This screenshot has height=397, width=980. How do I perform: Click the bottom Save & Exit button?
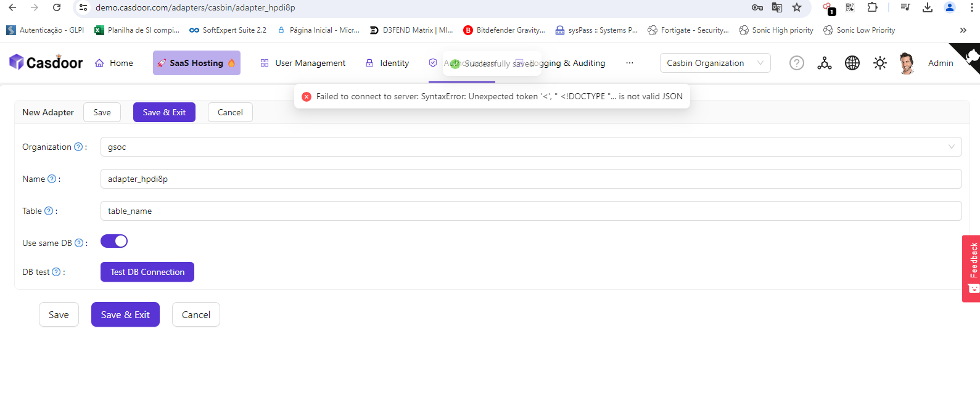pyautogui.click(x=125, y=314)
